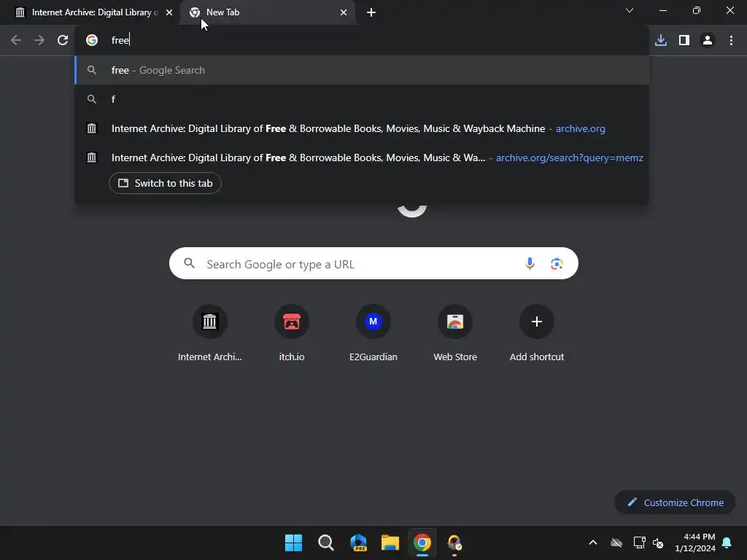Screen dimensions: 747x560
Task: Click the Google icon in the address bar
Action: click(x=92, y=41)
